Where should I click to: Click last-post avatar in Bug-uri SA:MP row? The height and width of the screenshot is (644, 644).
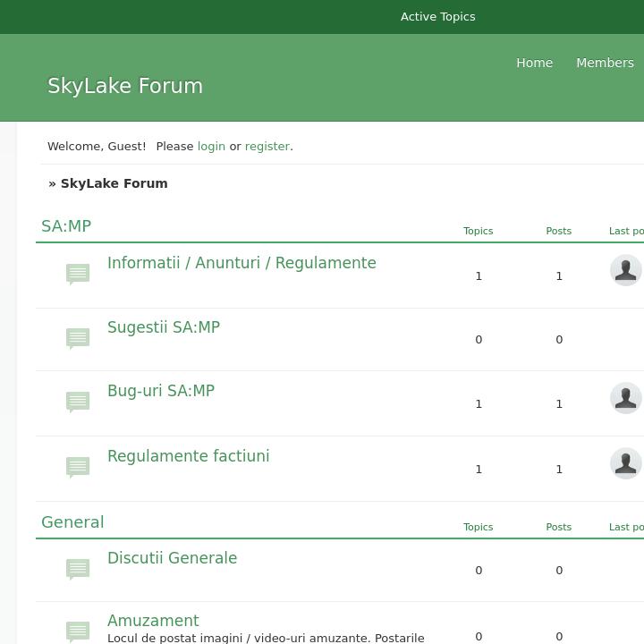click(625, 398)
